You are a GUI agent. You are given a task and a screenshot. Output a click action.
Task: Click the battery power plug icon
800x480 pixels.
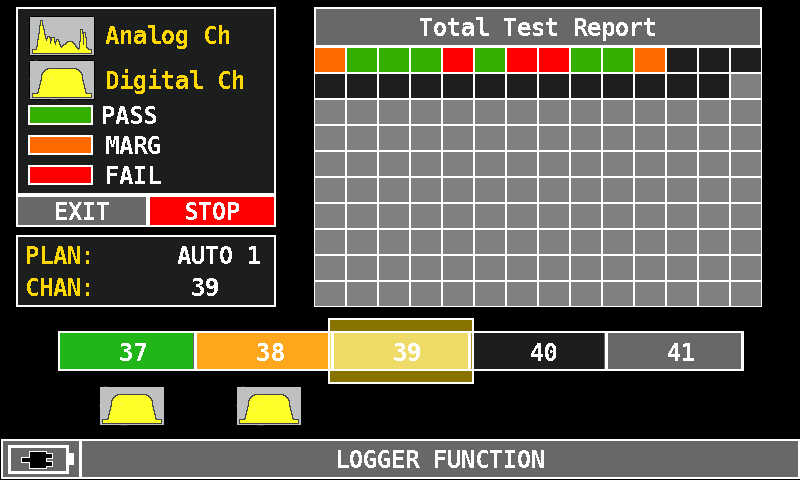40,460
